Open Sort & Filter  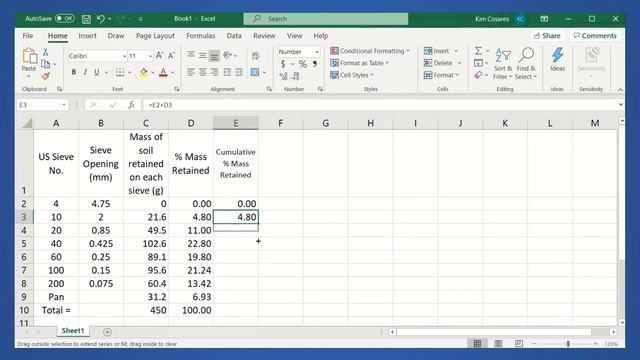[503, 64]
